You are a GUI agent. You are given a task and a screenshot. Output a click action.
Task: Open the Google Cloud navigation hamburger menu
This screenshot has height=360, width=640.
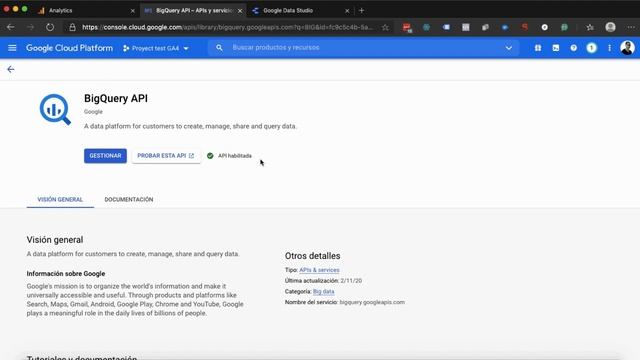12,48
